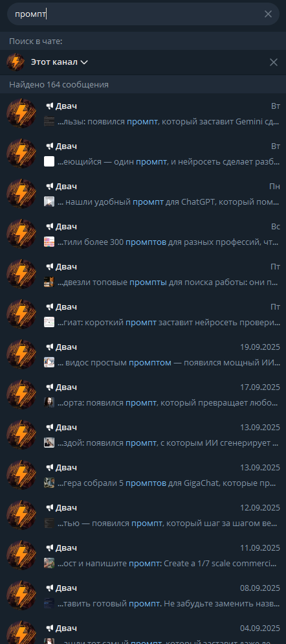Open the avatar of the "ИИ сгенерирует" result
286x644 pixels.
point(21,435)
